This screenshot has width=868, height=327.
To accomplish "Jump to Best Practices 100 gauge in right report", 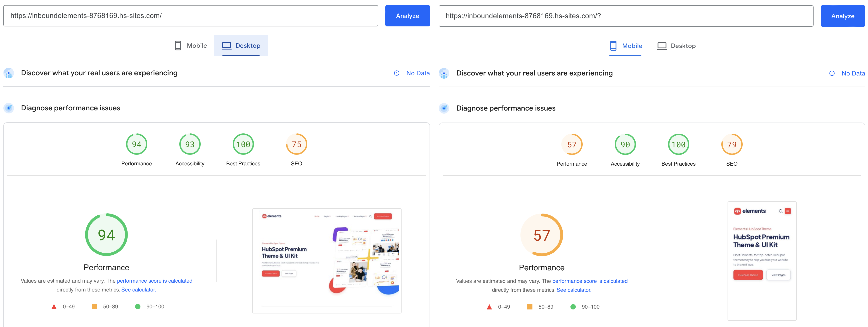I will pyautogui.click(x=678, y=145).
